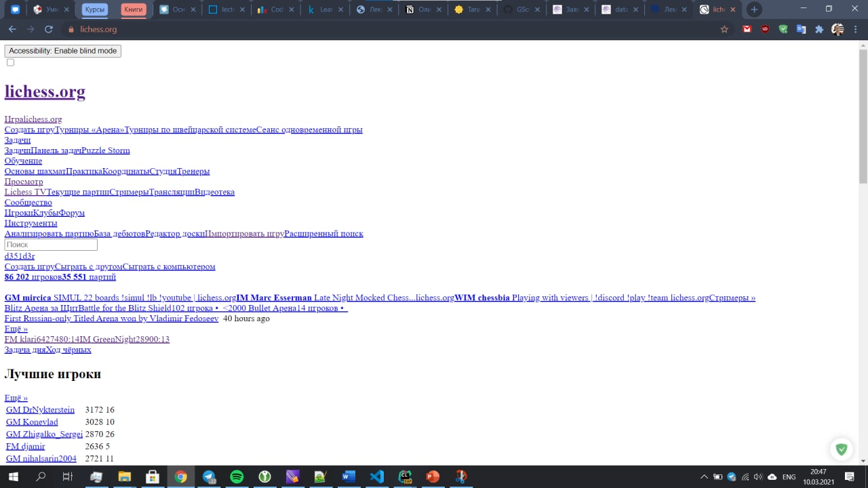The height and width of the screenshot is (488, 868).
Task: Open the Google Translate extension icon
Action: pyautogui.click(x=801, y=29)
